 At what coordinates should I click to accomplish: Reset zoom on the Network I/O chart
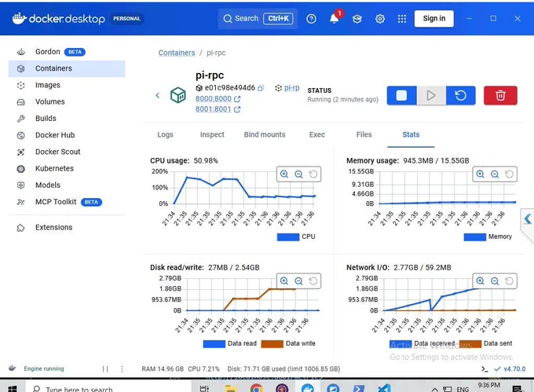509,281
